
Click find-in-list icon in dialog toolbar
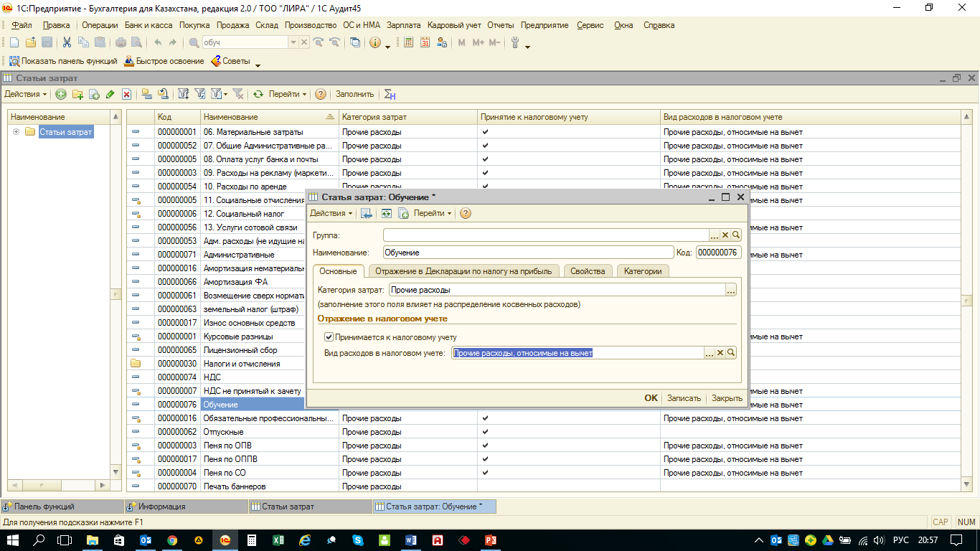pyautogui.click(x=367, y=213)
